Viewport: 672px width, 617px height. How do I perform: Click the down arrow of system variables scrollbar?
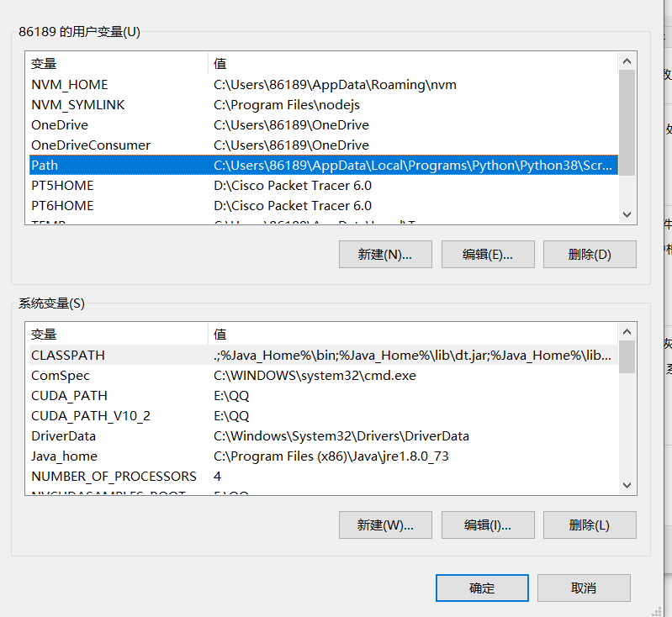627,485
